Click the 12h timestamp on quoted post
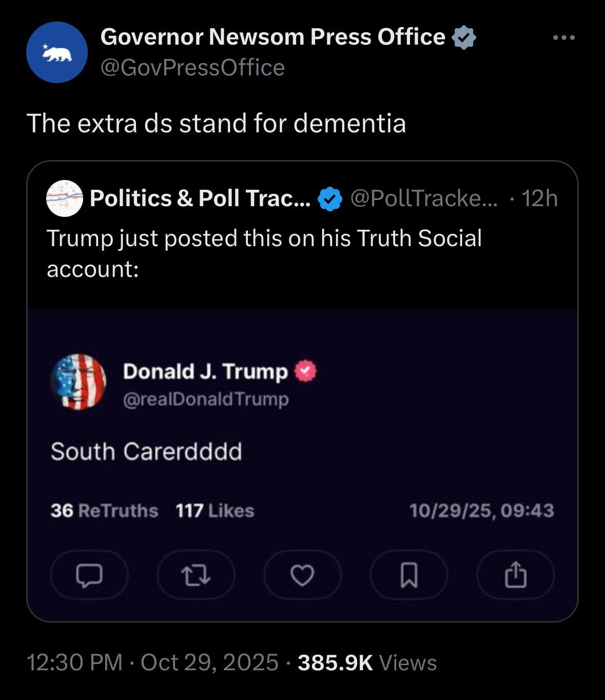The height and width of the screenshot is (700, 605). 539,198
